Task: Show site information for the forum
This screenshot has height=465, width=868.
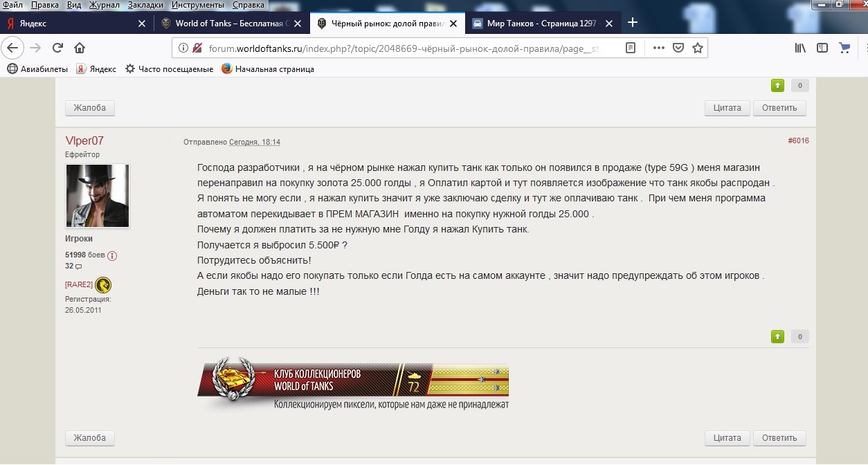Action: (x=183, y=48)
